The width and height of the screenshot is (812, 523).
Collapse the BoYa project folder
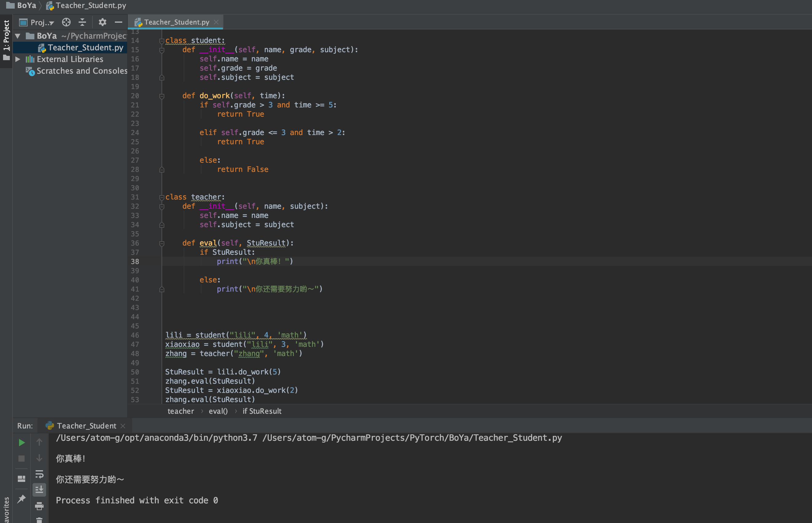tap(18, 36)
